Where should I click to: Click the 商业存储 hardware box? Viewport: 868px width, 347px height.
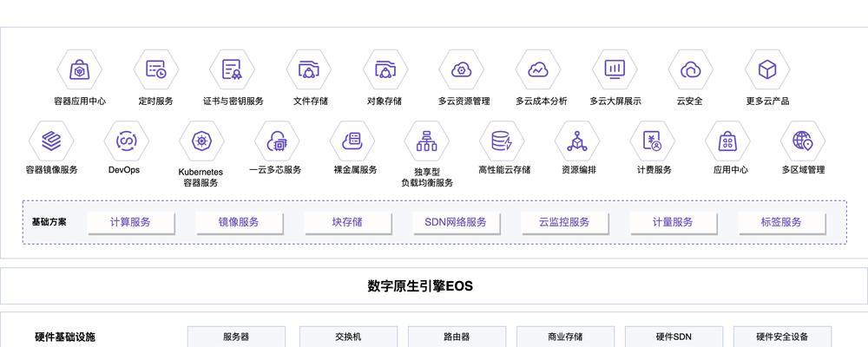pyautogui.click(x=565, y=337)
